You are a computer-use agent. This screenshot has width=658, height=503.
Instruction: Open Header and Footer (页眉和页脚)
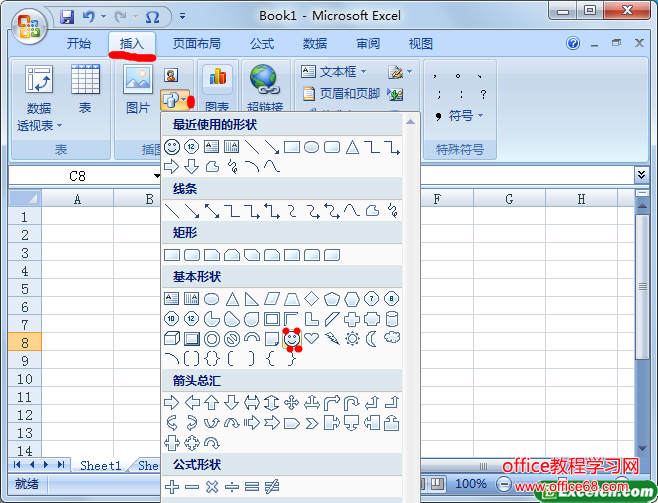[341, 93]
